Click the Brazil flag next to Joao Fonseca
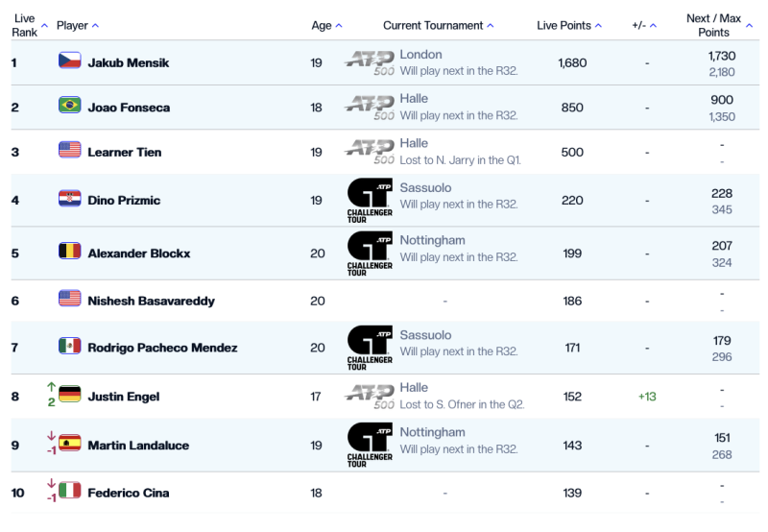This screenshot has height=532, width=768. click(69, 105)
